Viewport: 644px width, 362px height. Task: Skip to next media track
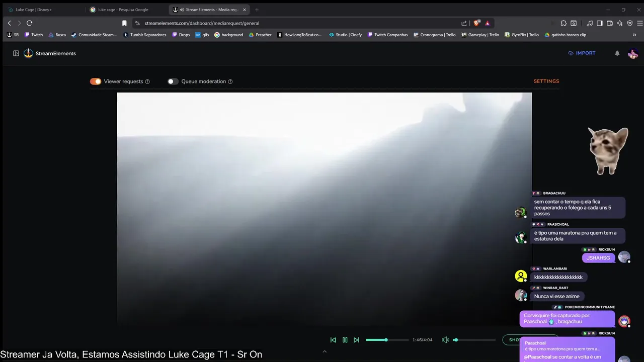point(356,340)
